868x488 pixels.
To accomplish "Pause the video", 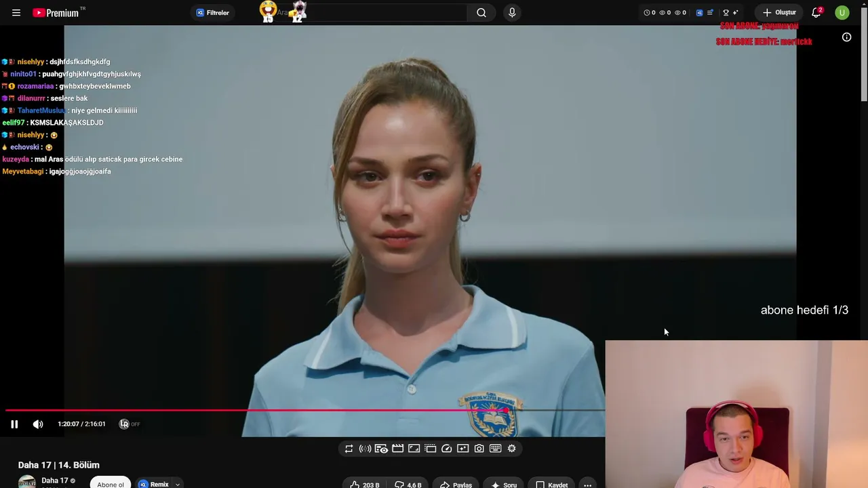I will [x=14, y=424].
